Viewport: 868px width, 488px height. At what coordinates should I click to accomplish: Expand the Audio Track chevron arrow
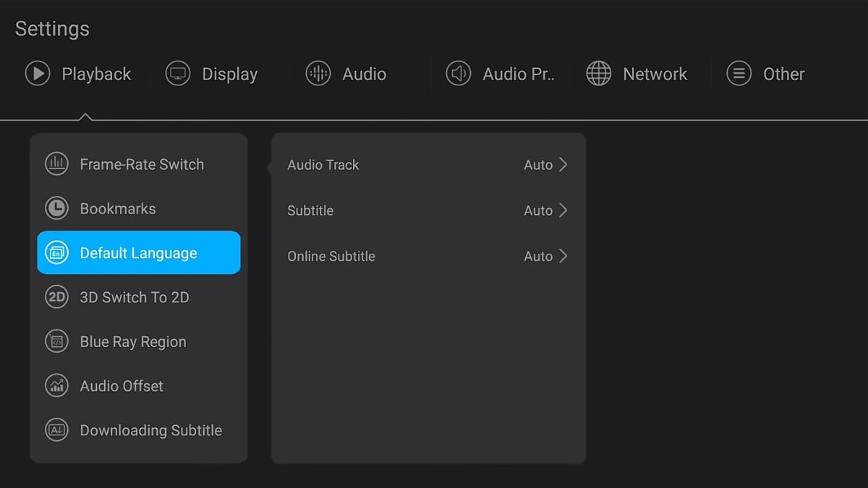[x=563, y=165]
